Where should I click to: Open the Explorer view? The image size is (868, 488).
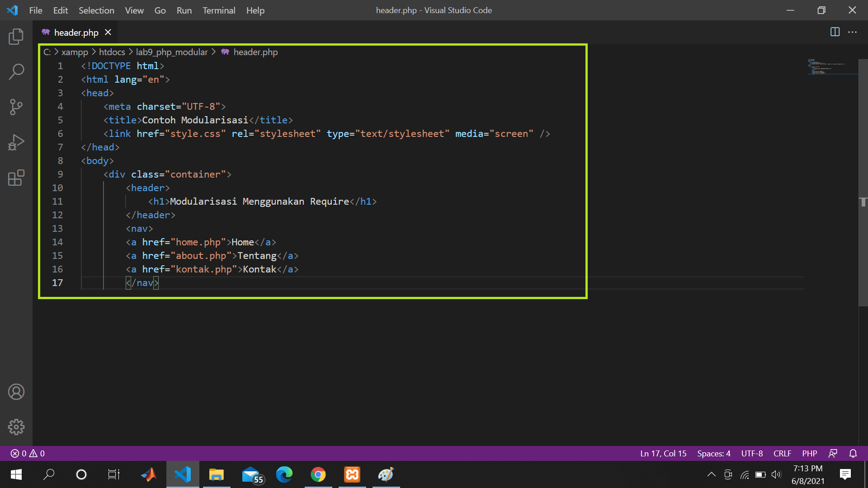16,37
